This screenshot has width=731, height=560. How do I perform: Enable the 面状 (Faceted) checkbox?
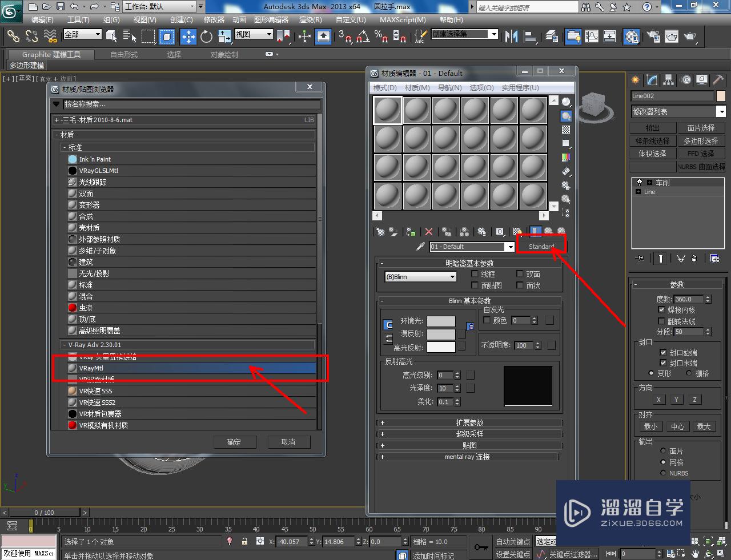pyautogui.click(x=520, y=285)
